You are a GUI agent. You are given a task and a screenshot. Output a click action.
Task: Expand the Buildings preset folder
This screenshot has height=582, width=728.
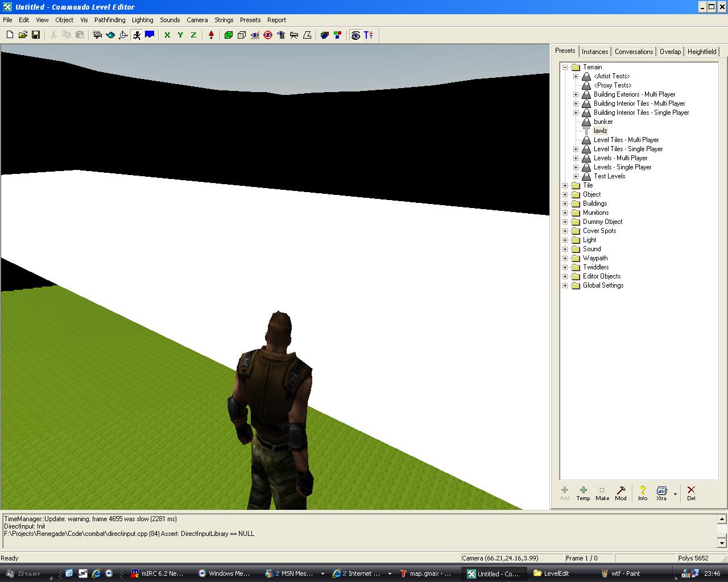coord(565,203)
